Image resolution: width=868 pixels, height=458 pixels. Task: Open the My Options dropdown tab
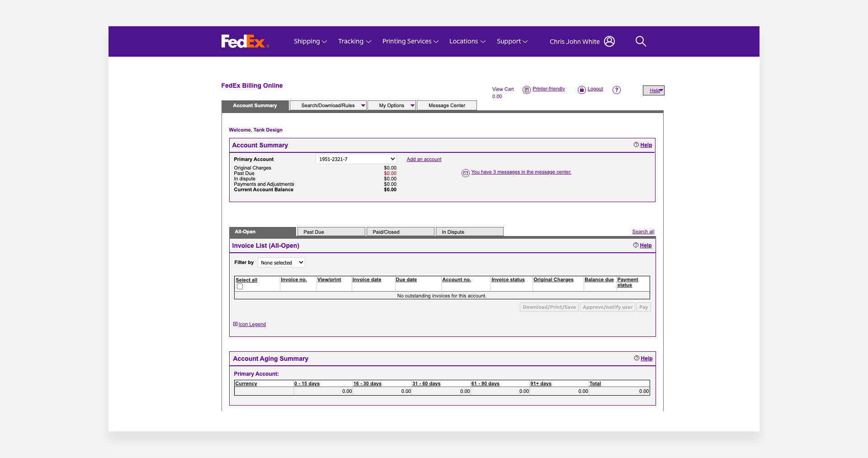coord(392,105)
